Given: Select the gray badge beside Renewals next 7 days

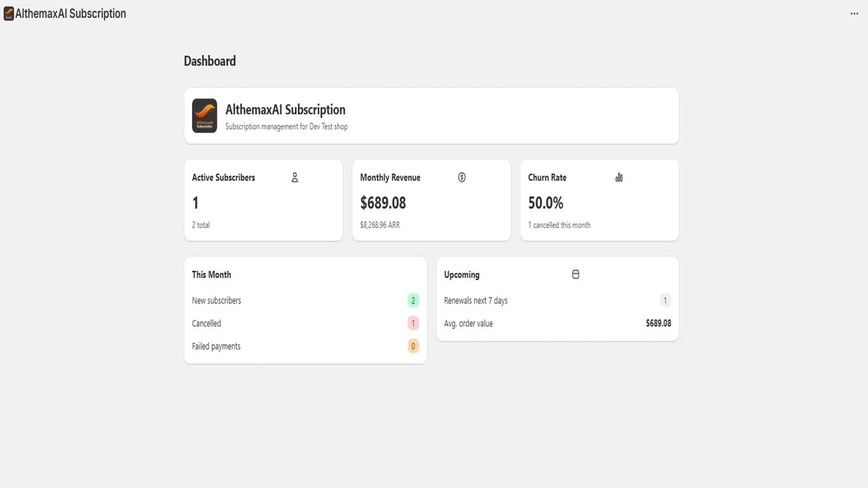Looking at the screenshot, I should pyautogui.click(x=665, y=300).
